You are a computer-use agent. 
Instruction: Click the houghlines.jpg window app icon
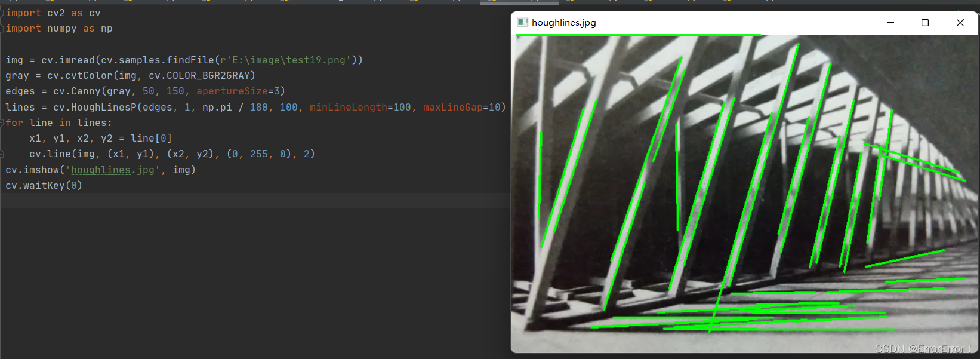[x=522, y=22]
